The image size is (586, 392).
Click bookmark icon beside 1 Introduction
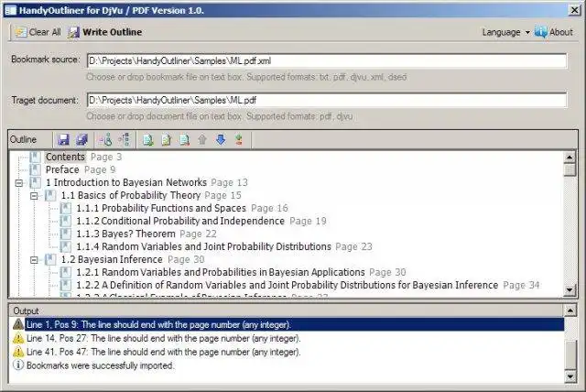(35, 182)
